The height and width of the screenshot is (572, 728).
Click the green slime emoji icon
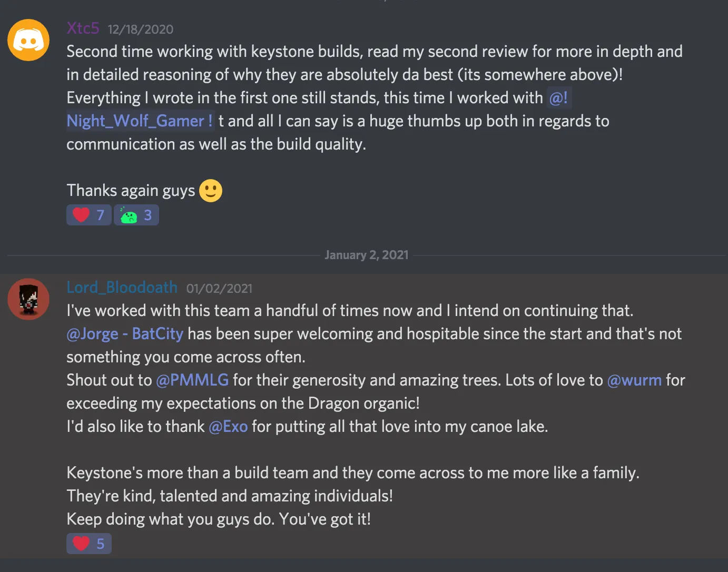pyautogui.click(x=129, y=215)
